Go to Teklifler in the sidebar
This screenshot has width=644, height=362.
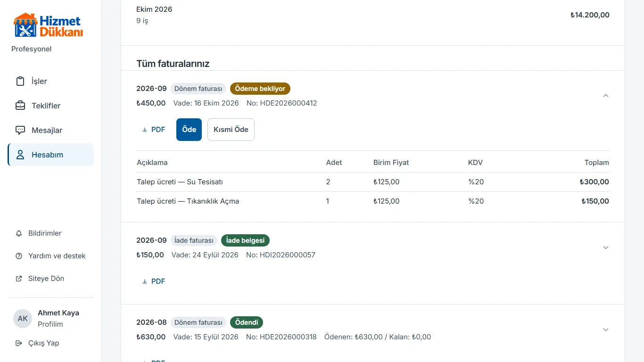pos(51,106)
